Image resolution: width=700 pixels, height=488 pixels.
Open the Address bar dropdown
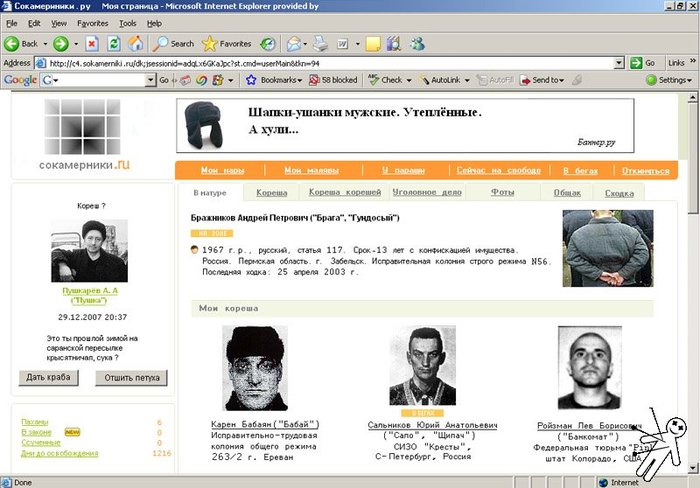[619, 63]
